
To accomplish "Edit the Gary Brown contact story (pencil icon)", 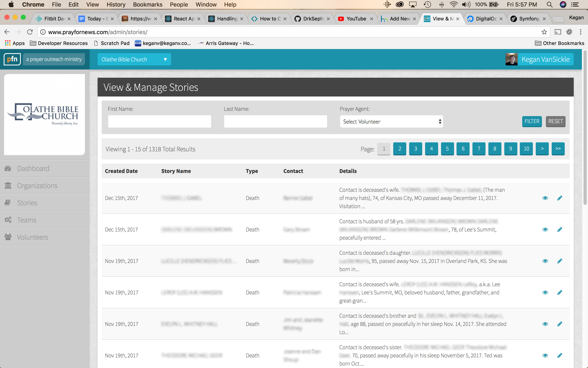I will [x=560, y=229].
